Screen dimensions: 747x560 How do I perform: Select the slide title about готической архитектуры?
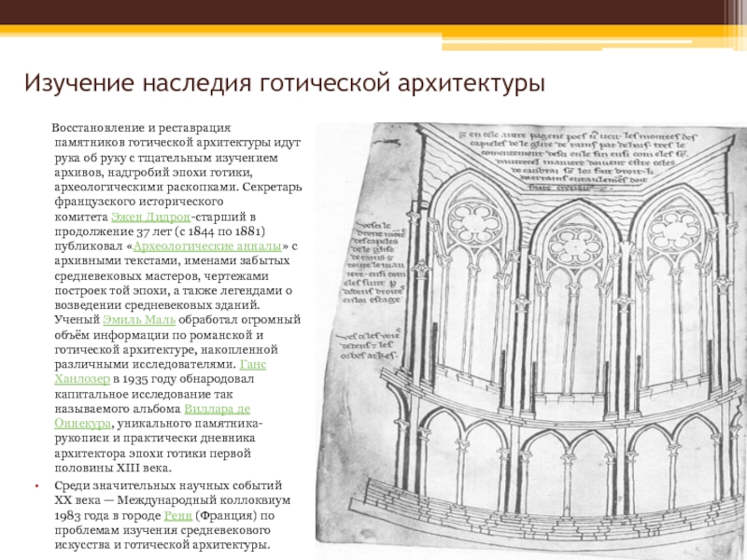285,83
